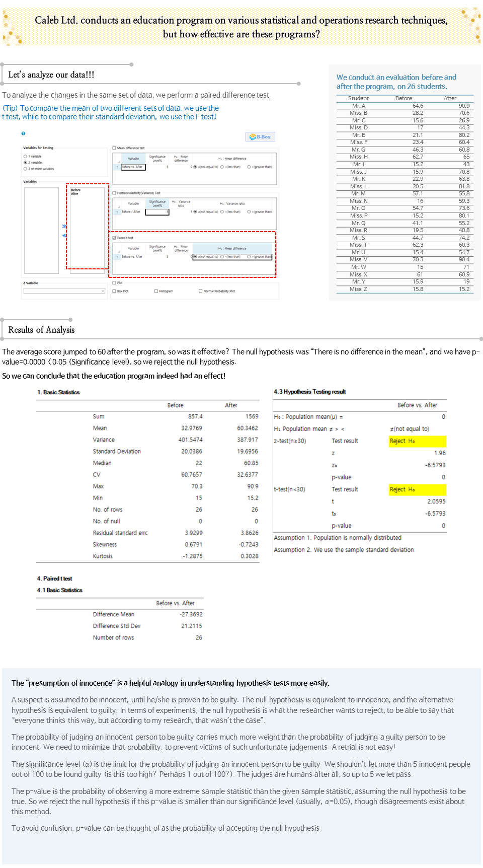Screen dimensions: 483x868
Task: Click the yellow "Reject H₀" z-test result
Action: coord(417,441)
